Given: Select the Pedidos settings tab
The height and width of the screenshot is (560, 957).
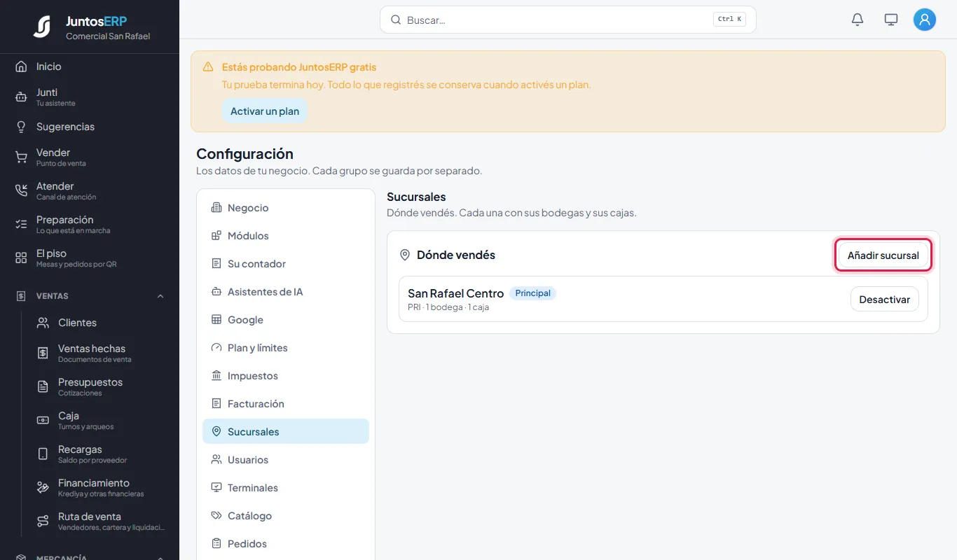Looking at the screenshot, I should pyautogui.click(x=286, y=544).
